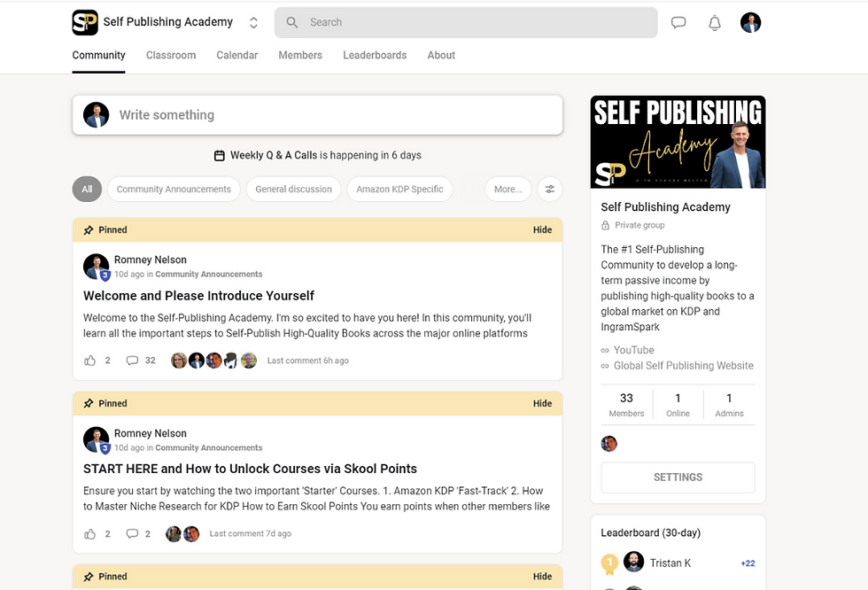Click Last comment 7d ago text

pyautogui.click(x=250, y=534)
